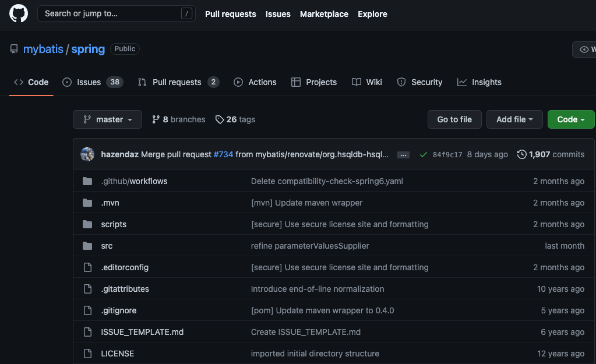Screen dimensions: 596x364
Task: Open commit 'refine parameterValuesSupplier'
Action: (310, 246)
